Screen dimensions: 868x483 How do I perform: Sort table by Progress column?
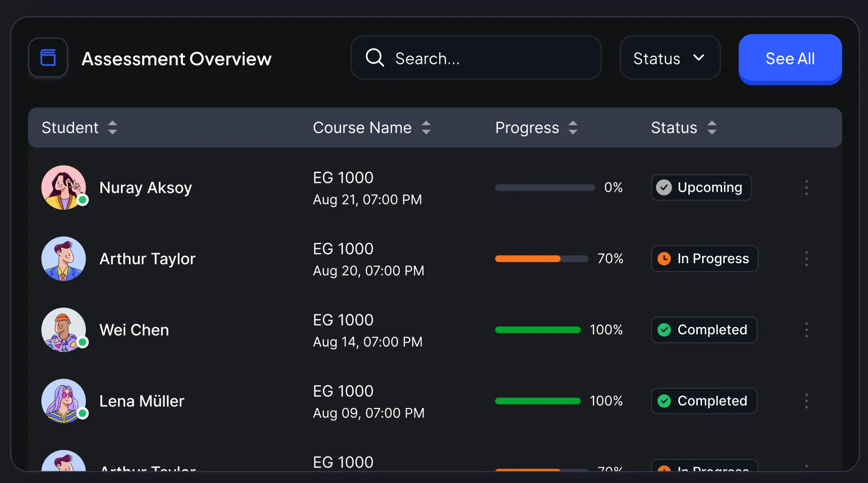click(537, 127)
